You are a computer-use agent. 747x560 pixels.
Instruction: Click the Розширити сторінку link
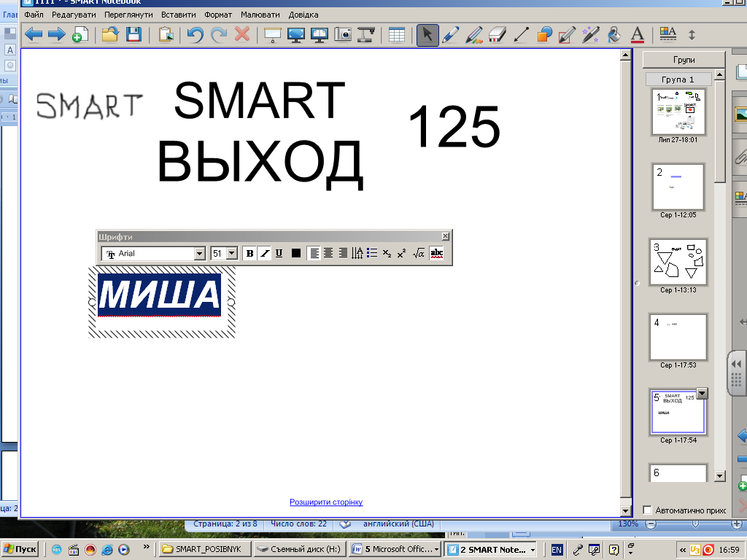click(x=326, y=502)
